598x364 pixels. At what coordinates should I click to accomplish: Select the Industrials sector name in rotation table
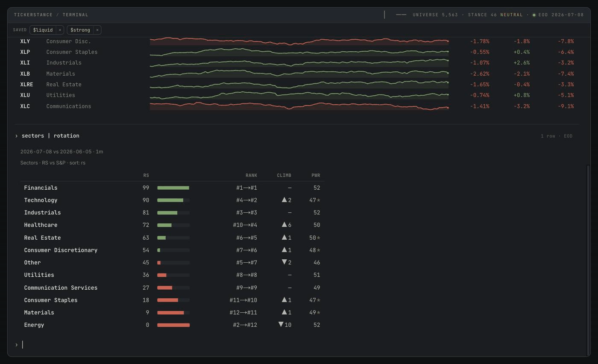click(x=42, y=213)
